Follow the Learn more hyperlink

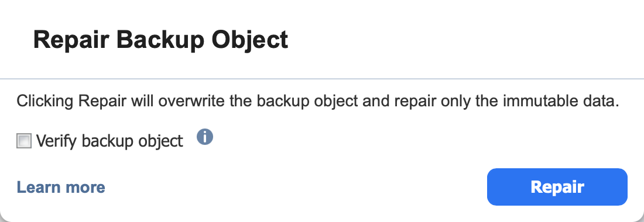(x=61, y=187)
